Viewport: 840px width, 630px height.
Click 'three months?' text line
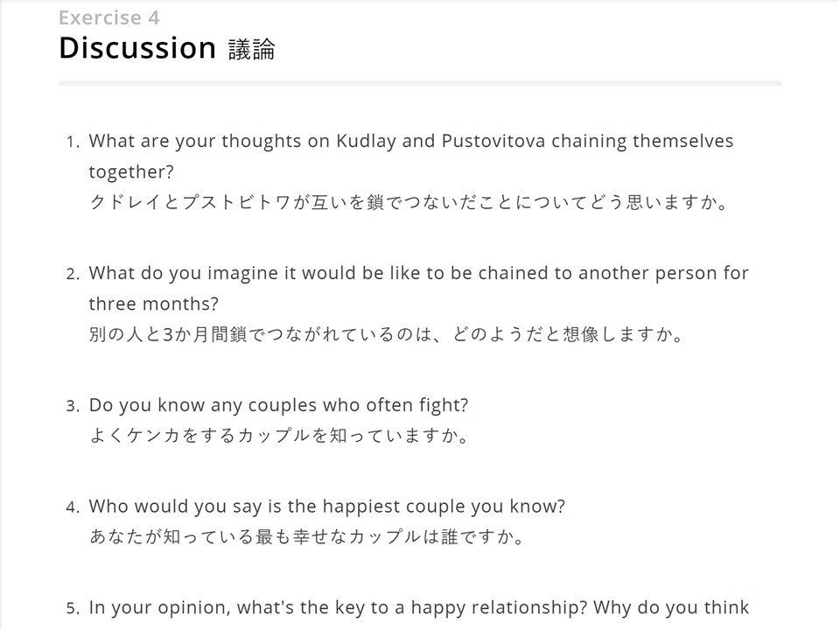pyautogui.click(x=154, y=304)
